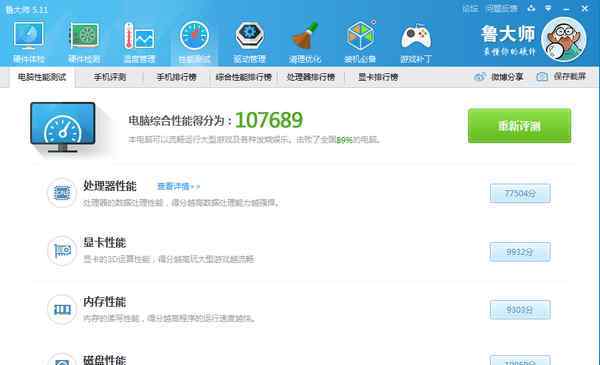
Task: Click the monitor gauge image beside the score
Action: click(63, 127)
